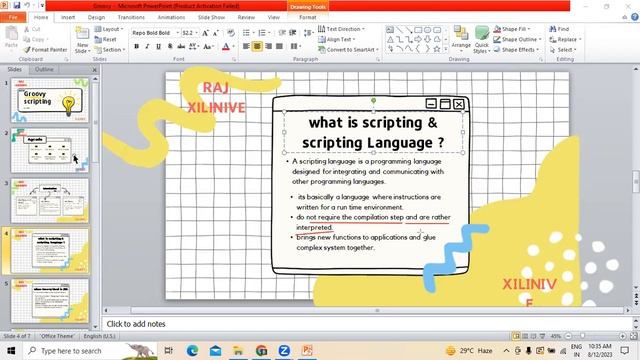The width and height of the screenshot is (640, 360).
Task: Open PowerPoint Help question mark
Action: click(x=635, y=17)
